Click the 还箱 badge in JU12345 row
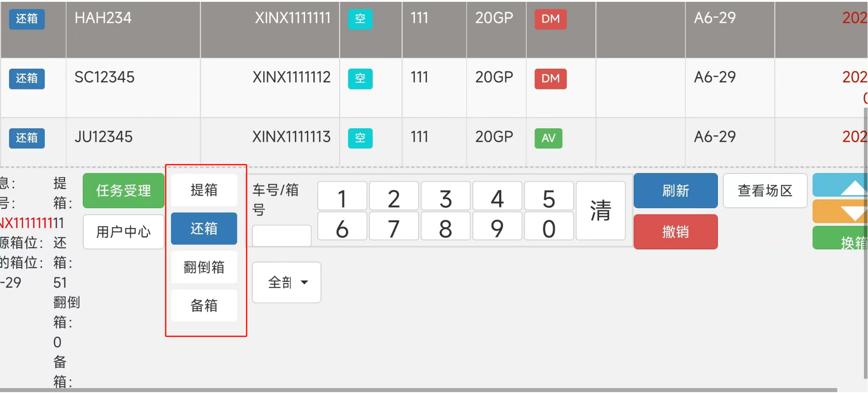This screenshot has width=868, height=393. click(27, 138)
